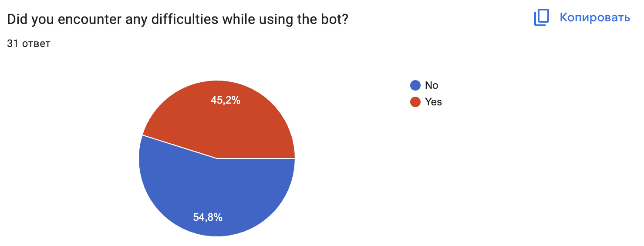644x246 pixels.
Task: Click the blue No legend dot
Action: pos(415,85)
